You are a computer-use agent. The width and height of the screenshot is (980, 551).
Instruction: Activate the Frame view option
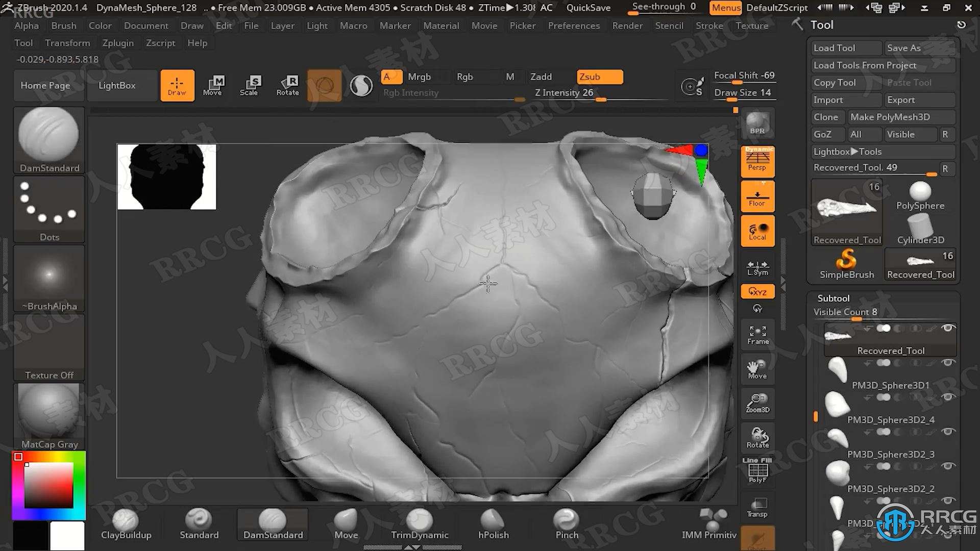click(757, 334)
